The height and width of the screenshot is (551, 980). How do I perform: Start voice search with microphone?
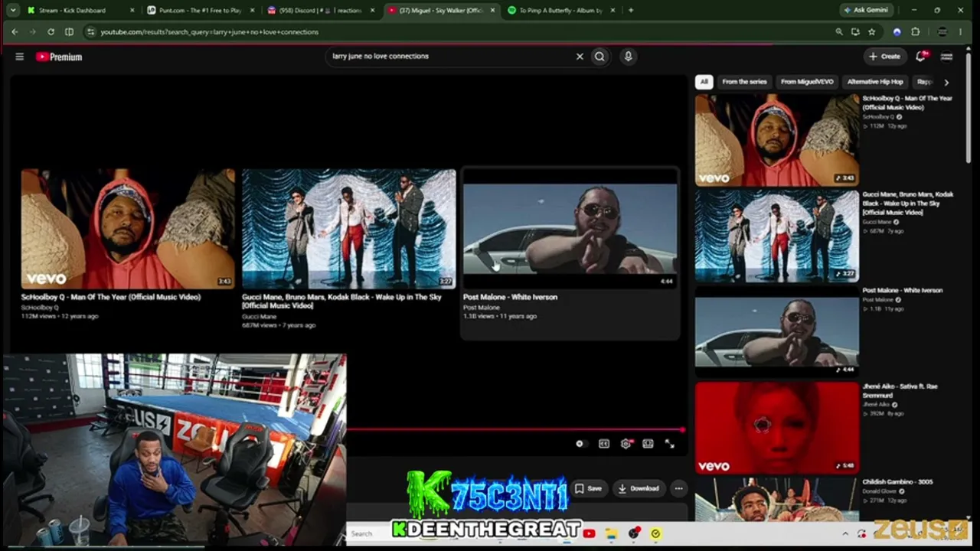click(628, 57)
